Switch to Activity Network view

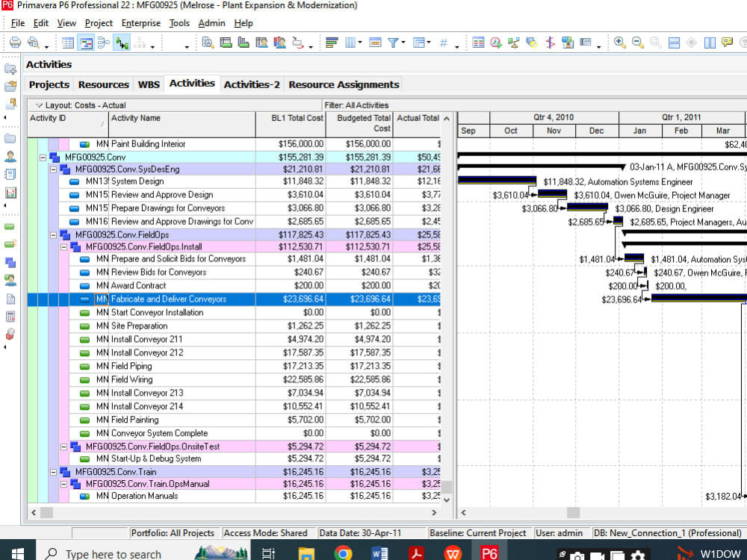pos(103,43)
